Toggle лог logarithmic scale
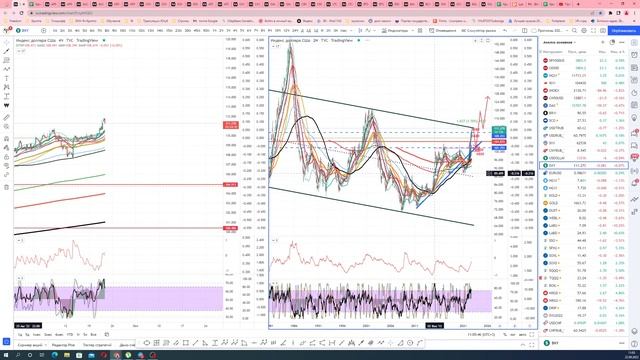This screenshot has width=640, height=360. pyautogui.click(x=513, y=335)
